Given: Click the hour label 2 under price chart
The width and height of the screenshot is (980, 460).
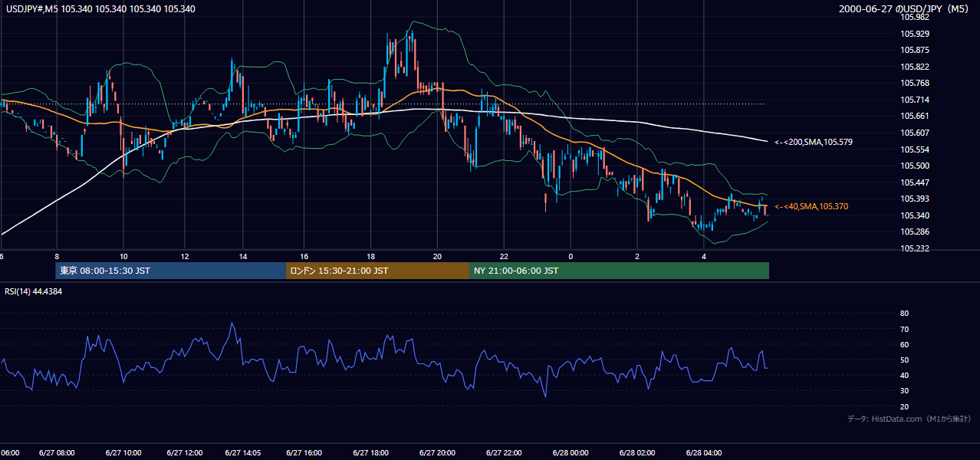Looking at the screenshot, I should point(637,256).
